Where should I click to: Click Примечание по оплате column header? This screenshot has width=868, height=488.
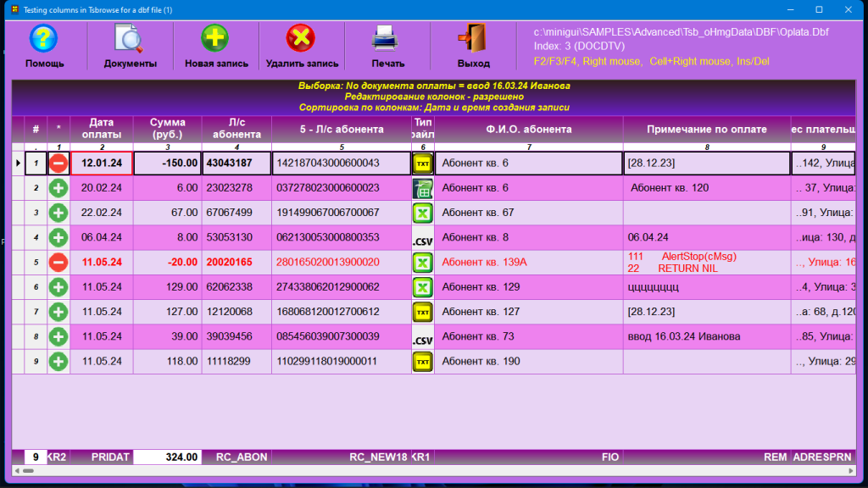[x=707, y=129]
